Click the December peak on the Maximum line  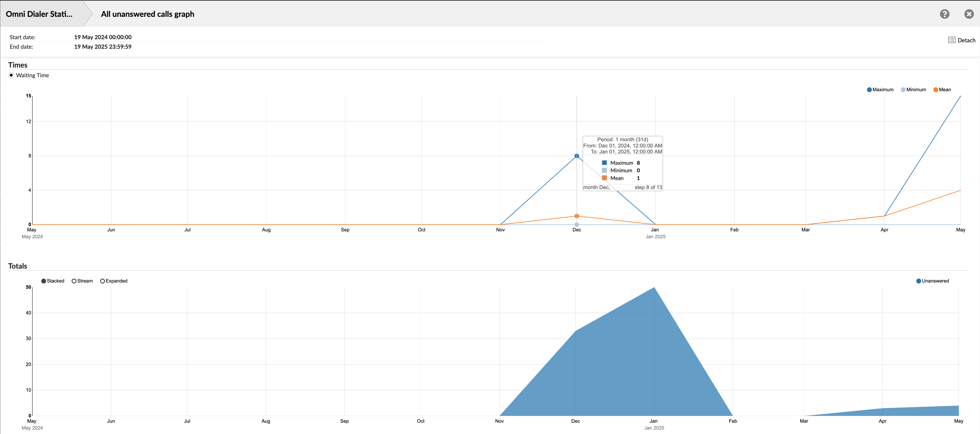tap(576, 155)
